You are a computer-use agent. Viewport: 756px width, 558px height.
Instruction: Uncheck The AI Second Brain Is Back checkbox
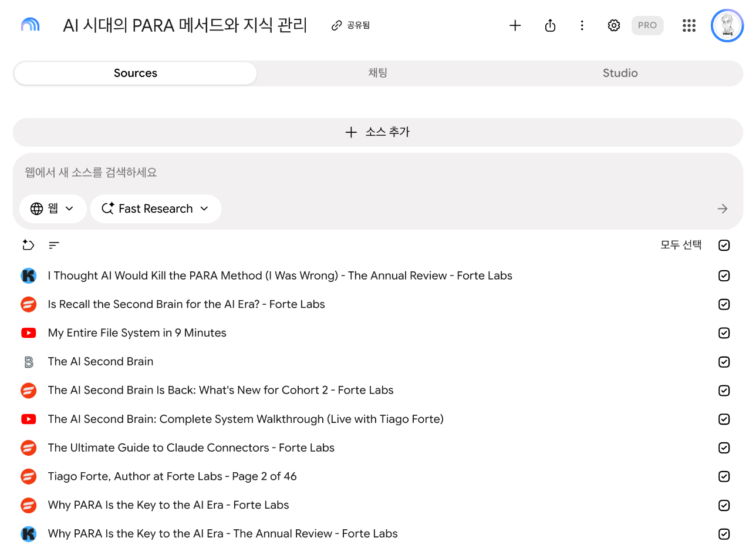724,391
